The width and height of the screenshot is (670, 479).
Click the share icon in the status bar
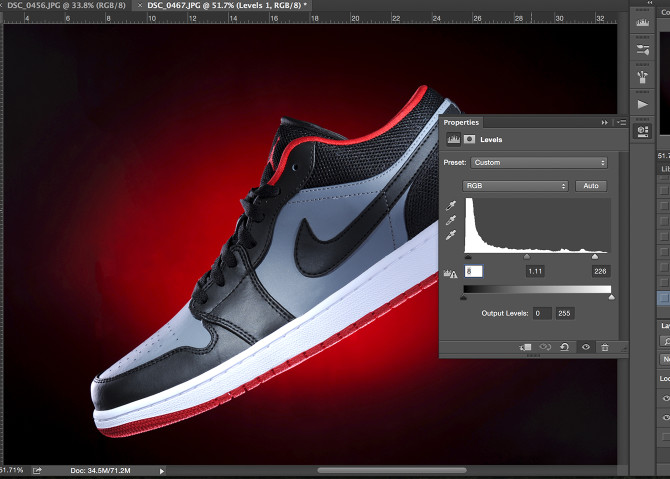point(37,470)
